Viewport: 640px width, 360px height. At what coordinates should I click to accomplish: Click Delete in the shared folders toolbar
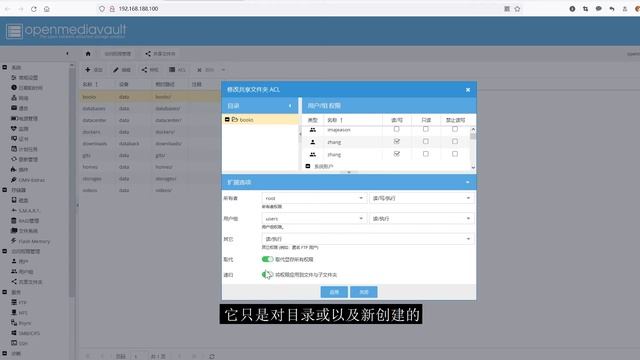coord(205,70)
